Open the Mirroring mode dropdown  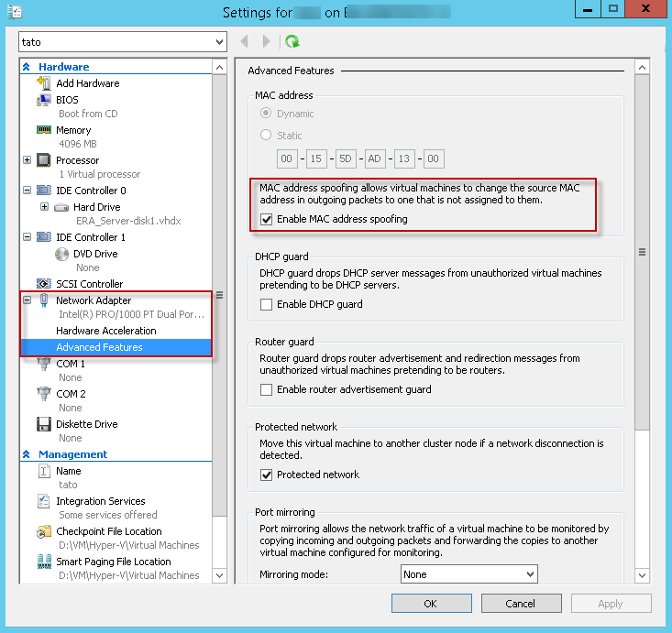469,574
